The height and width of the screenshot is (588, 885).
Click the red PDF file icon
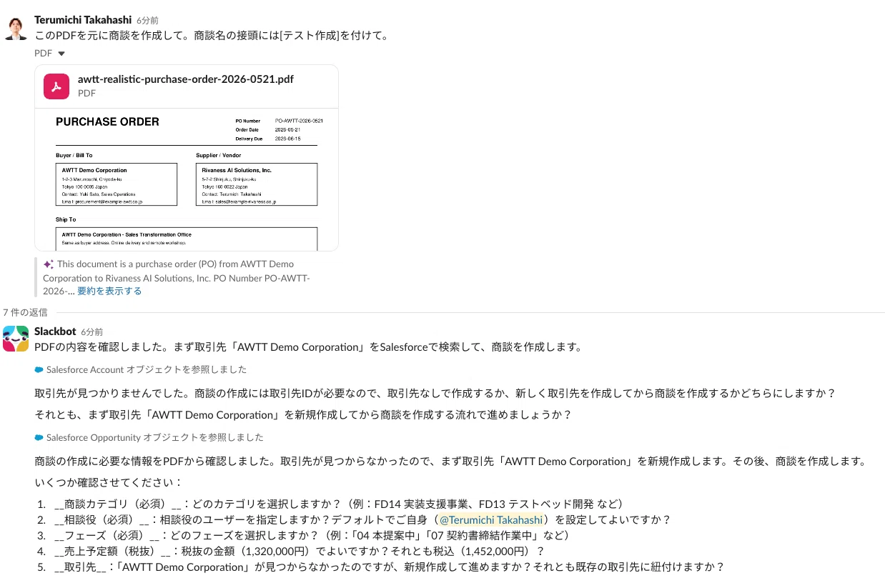[x=56, y=86]
